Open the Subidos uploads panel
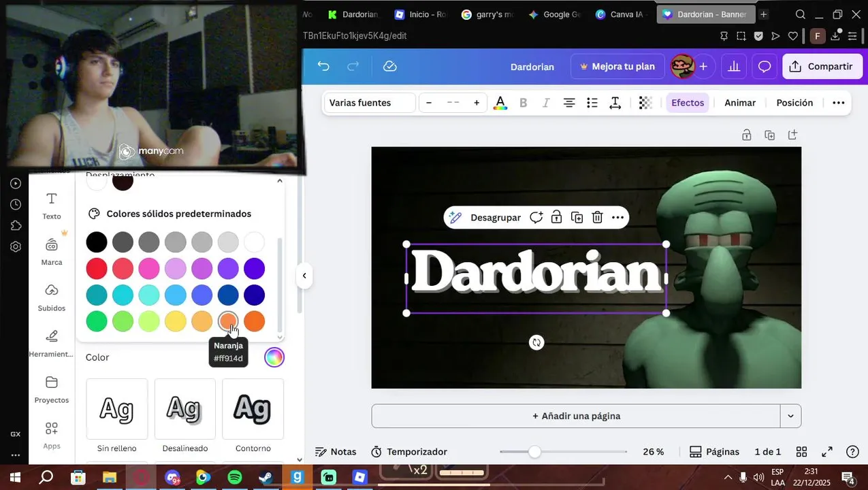 point(52,297)
